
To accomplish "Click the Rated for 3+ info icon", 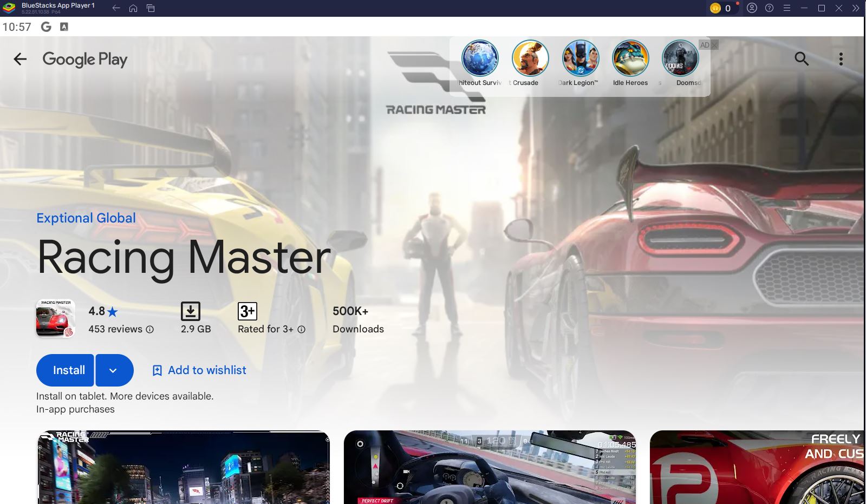I will tap(302, 329).
